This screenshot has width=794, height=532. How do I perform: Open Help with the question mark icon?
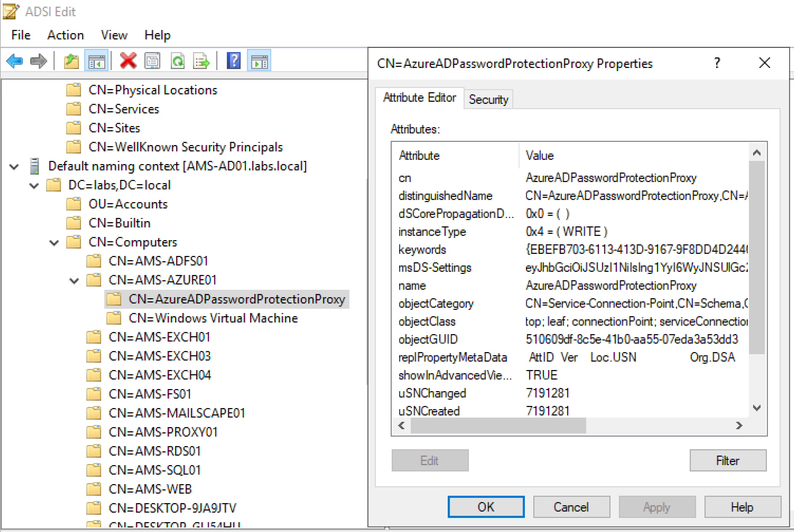coord(233,61)
